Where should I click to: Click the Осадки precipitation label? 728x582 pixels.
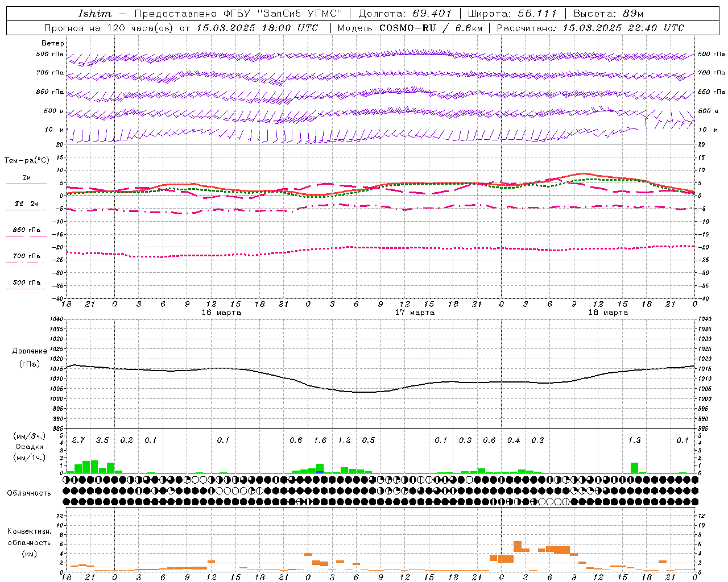click(x=30, y=447)
